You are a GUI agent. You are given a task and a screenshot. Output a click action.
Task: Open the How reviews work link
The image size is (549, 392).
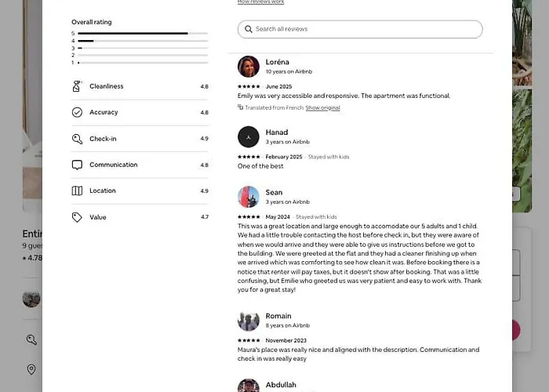260,2
